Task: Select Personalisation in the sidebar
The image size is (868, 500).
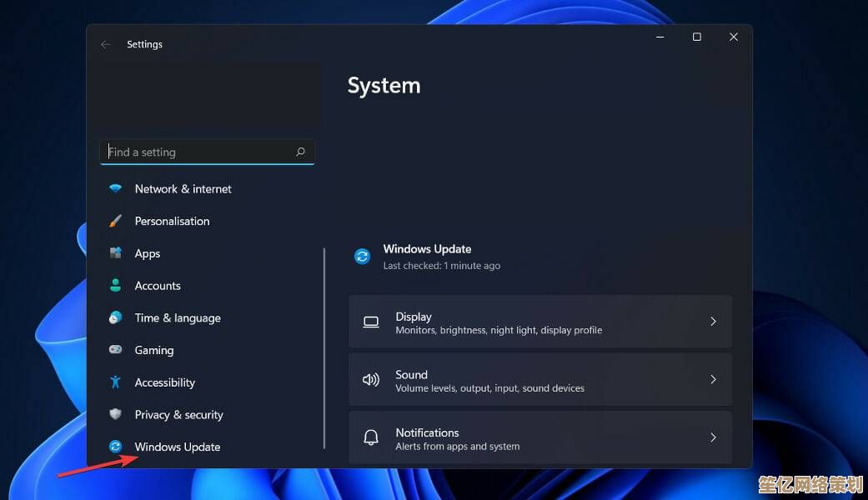Action: 172,221
